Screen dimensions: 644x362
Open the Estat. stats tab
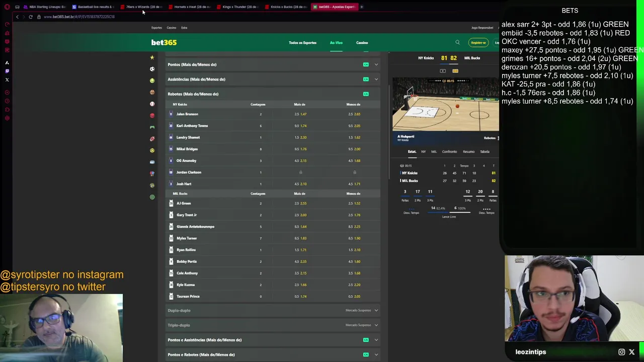(x=412, y=151)
